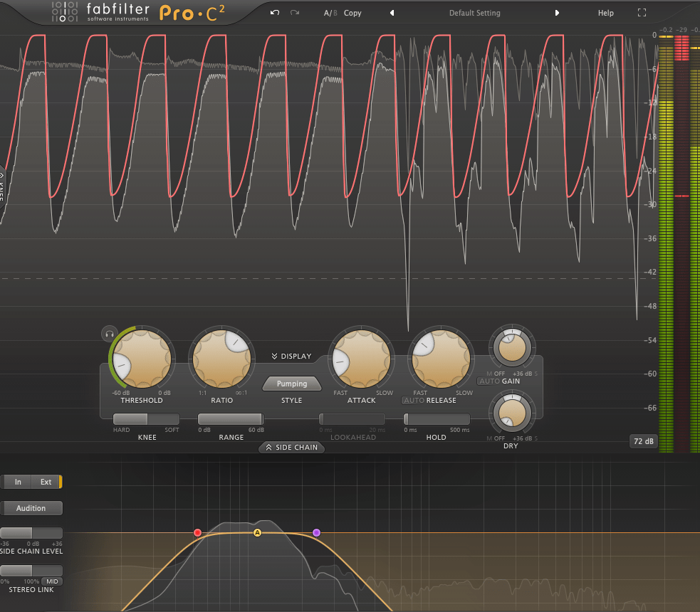Viewport: 700px width, 612px height.
Task: Collapse the Display expander
Action: [x=291, y=356]
